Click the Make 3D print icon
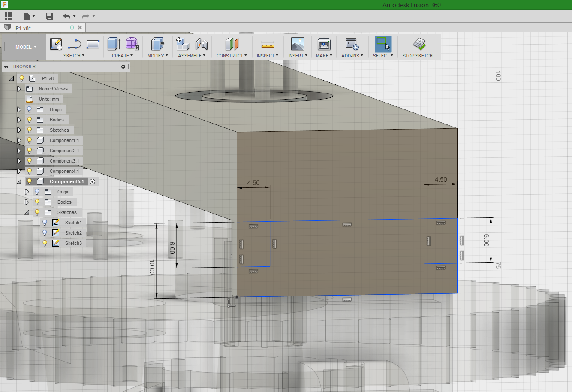This screenshot has width=572, height=392. 324,44
